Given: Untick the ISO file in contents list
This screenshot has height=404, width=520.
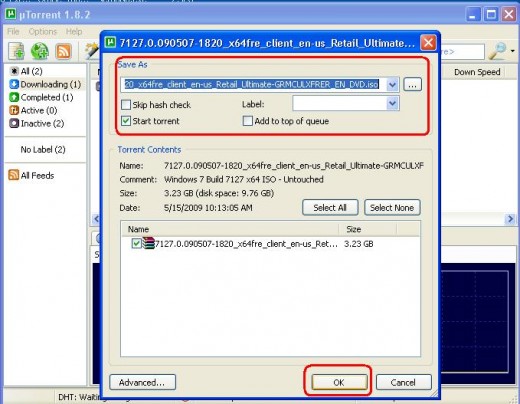Looking at the screenshot, I should pos(136,243).
